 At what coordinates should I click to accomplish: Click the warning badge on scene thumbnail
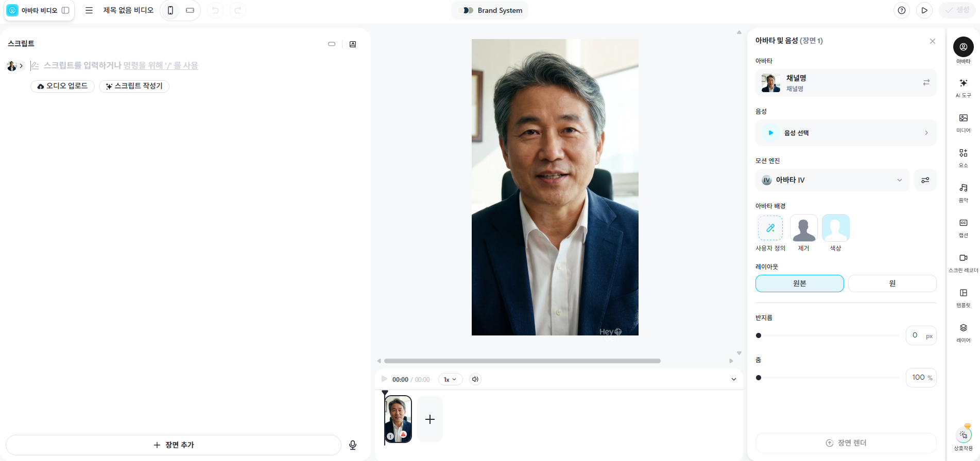pos(403,435)
